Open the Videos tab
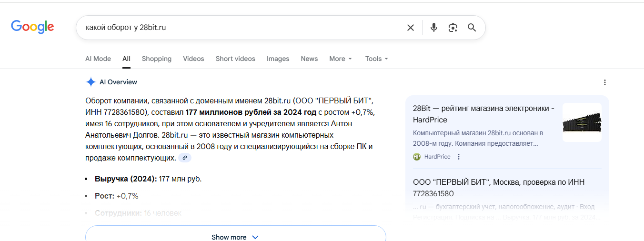This screenshot has height=241, width=644. click(193, 59)
